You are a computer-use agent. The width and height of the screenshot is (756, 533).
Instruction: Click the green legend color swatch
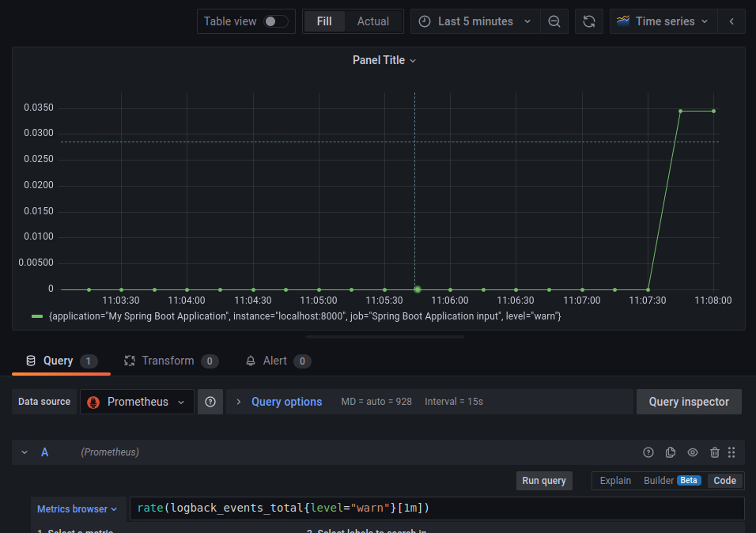point(36,316)
